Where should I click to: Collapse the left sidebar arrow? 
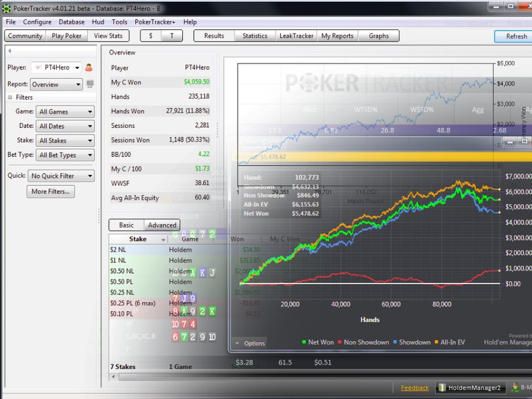[10, 51]
